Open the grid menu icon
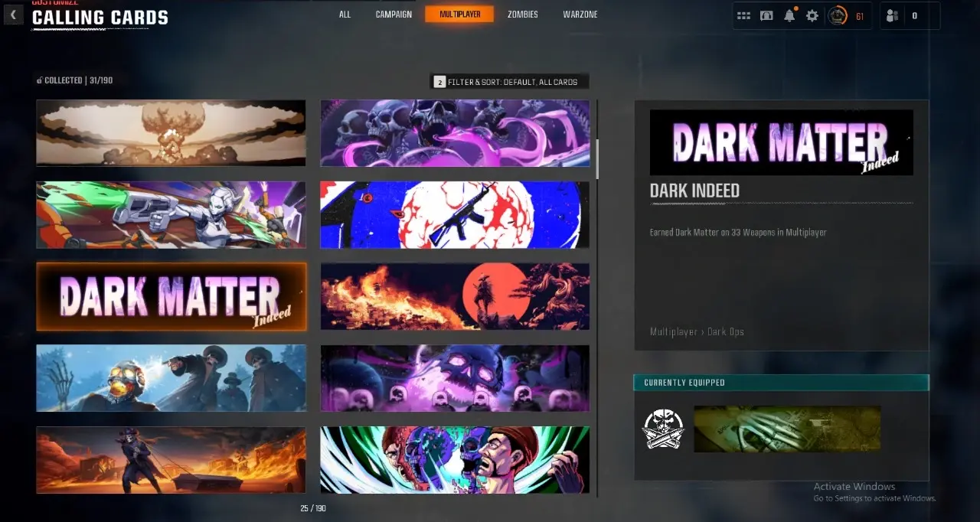This screenshot has height=522, width=980. click(x=743, y=15)
